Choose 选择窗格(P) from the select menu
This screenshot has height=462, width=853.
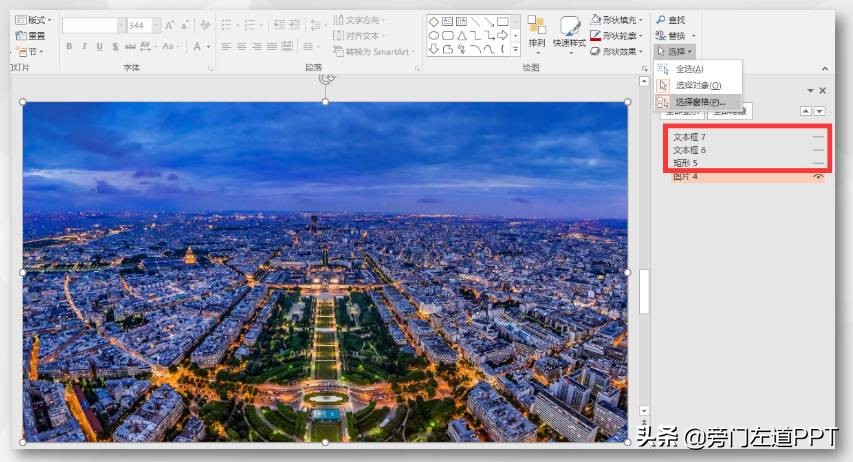(699, 101)
